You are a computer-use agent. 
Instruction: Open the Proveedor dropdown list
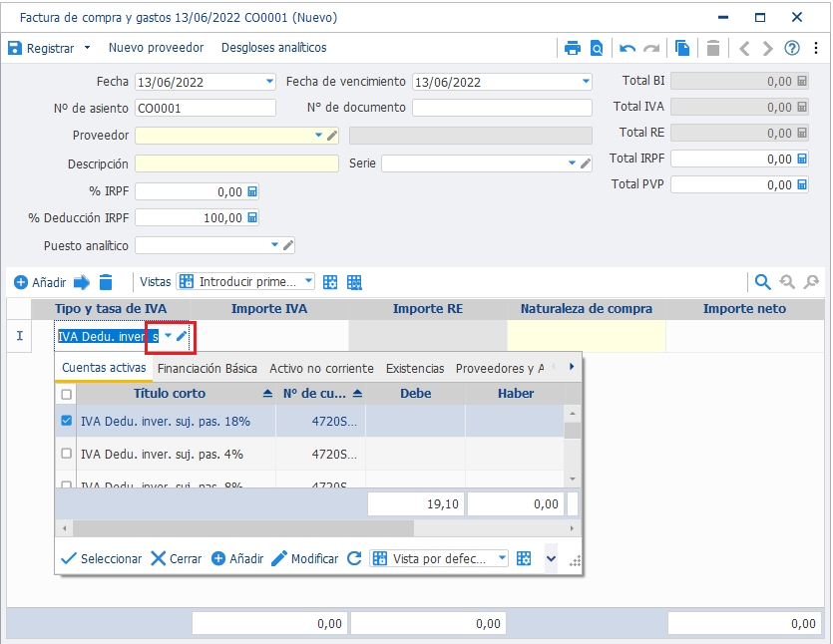318,135
